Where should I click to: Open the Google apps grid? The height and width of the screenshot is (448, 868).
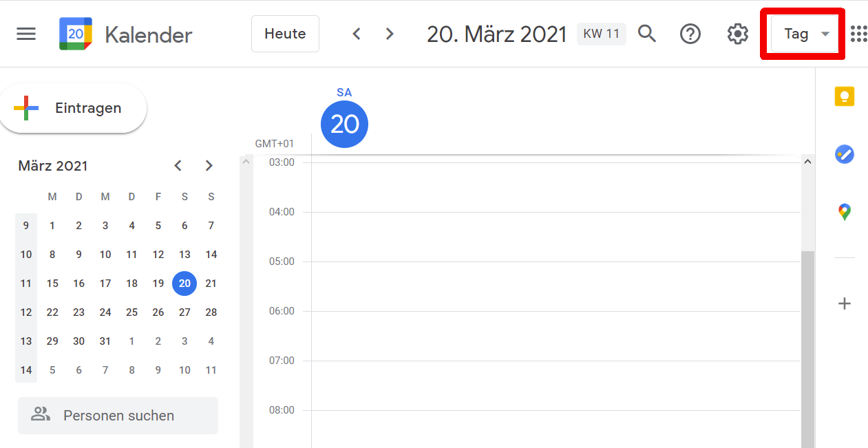click(x=858, y=34)
